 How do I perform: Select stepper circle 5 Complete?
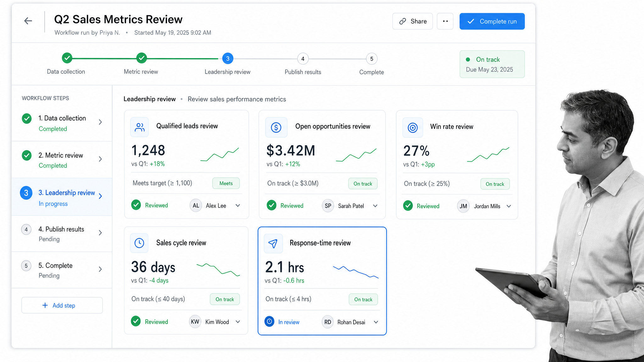[372, 59]
